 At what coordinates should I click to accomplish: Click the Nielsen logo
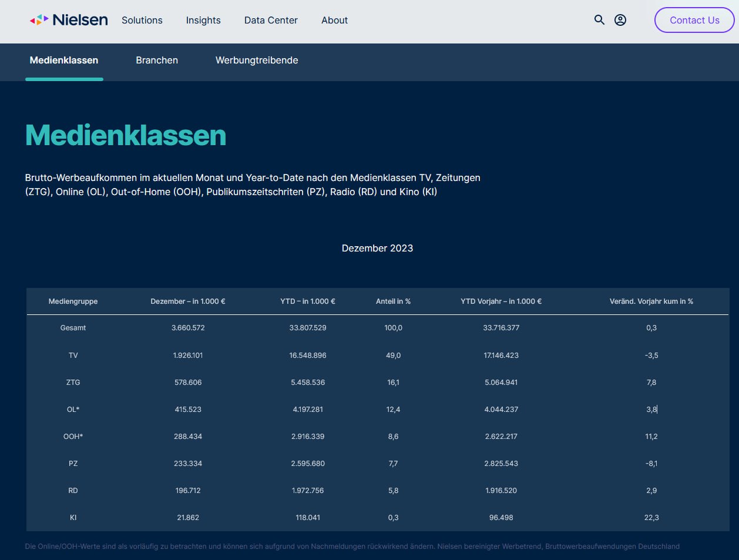pos(69,20)
